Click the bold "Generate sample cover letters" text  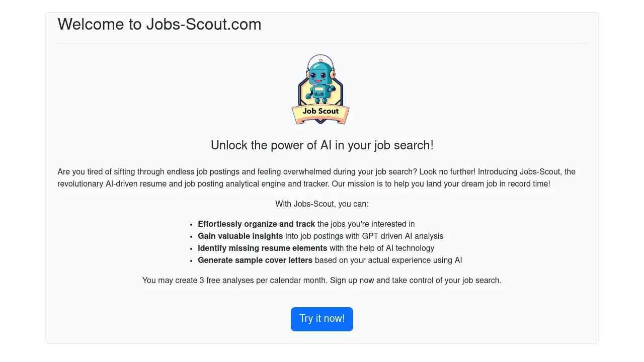coord(255,260)
